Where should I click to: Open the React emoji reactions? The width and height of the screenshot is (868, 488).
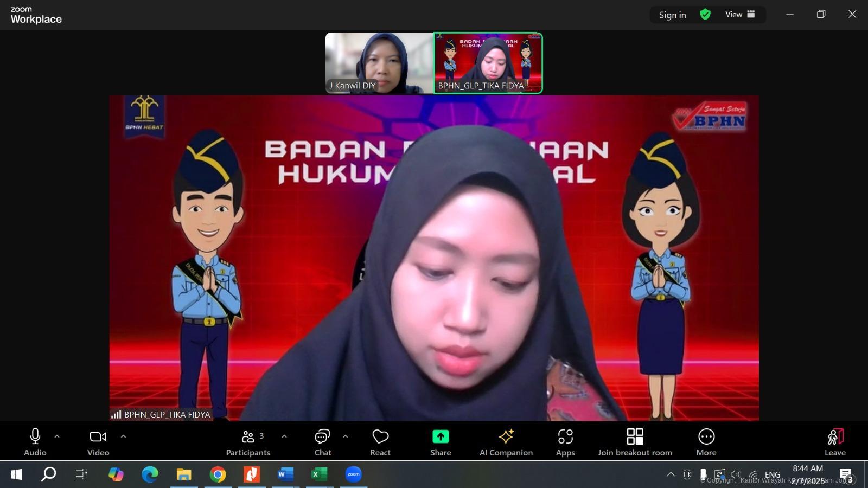(380, 442)
